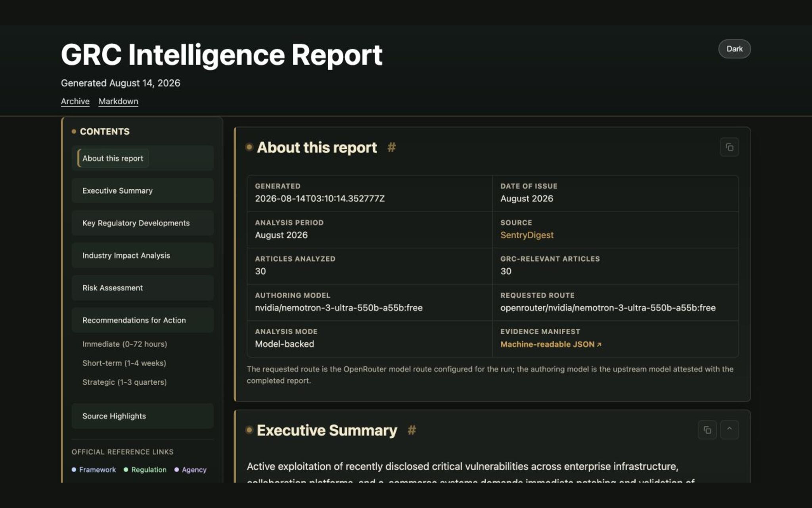Click the Articles Analyzed value 30

click(x=260, y=271)
